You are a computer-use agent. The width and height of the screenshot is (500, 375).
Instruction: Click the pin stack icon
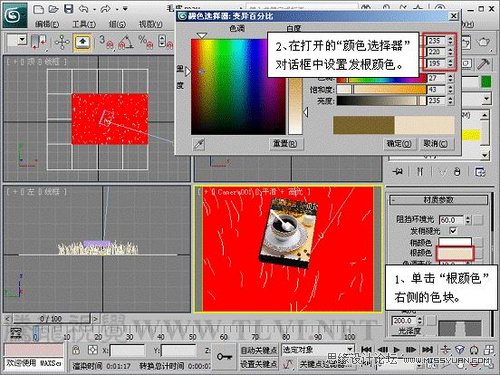pyautogui.click(x=397, y=172)
